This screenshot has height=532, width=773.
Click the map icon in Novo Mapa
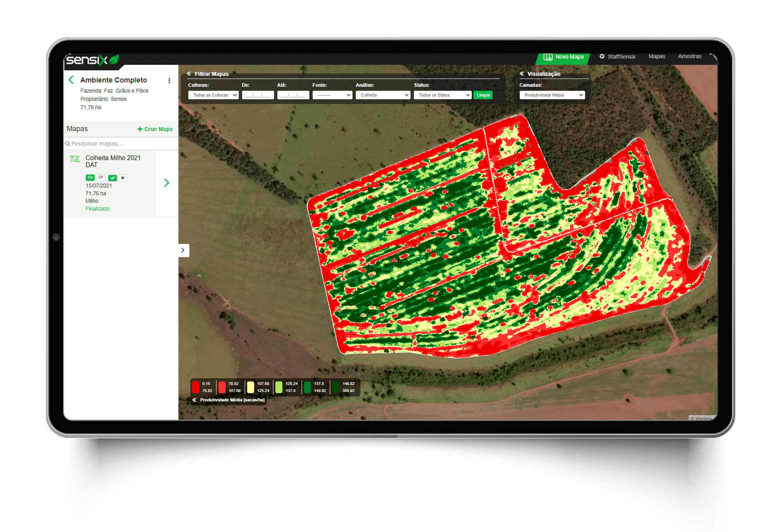[548, 57]
